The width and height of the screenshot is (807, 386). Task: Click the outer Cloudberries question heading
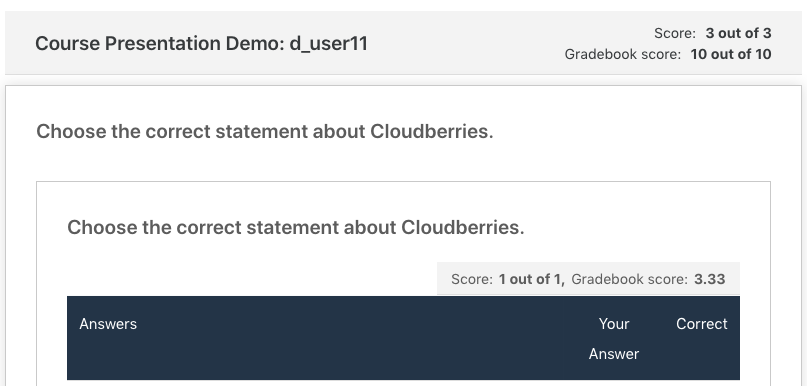click(265, 132)
